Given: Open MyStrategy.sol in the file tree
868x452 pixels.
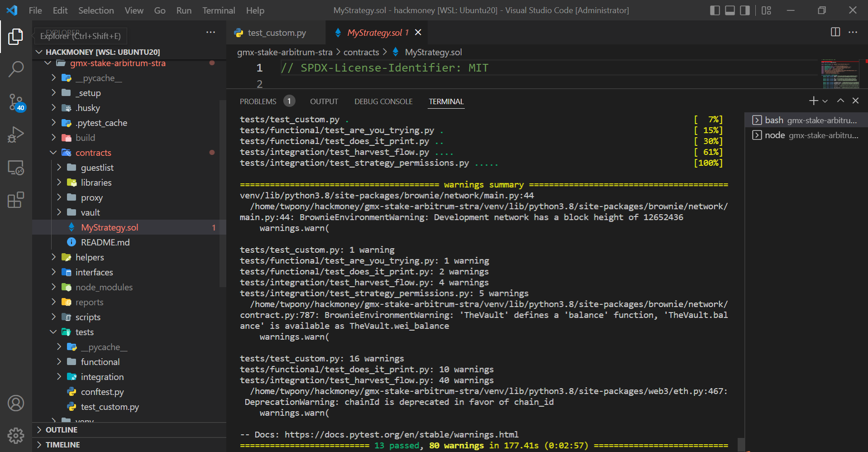Looking at the screenshot, I should (x=129, y=227).
